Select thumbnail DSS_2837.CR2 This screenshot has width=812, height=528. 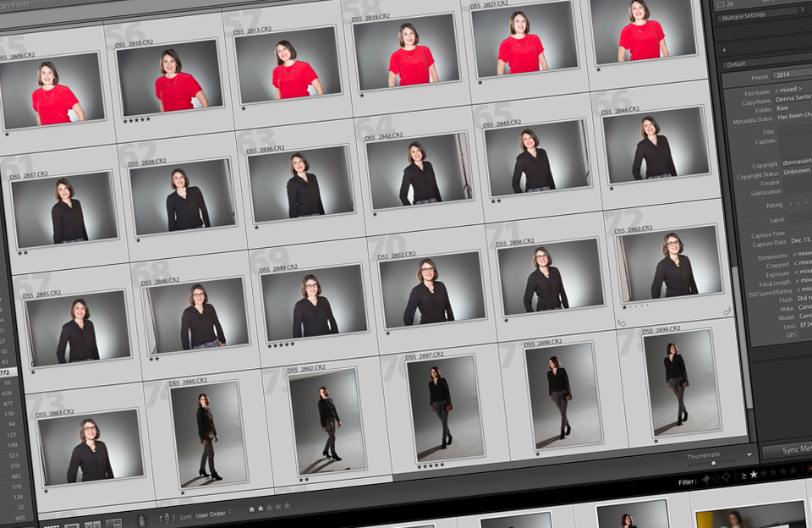pyautogui.click(x=64, y=210)
